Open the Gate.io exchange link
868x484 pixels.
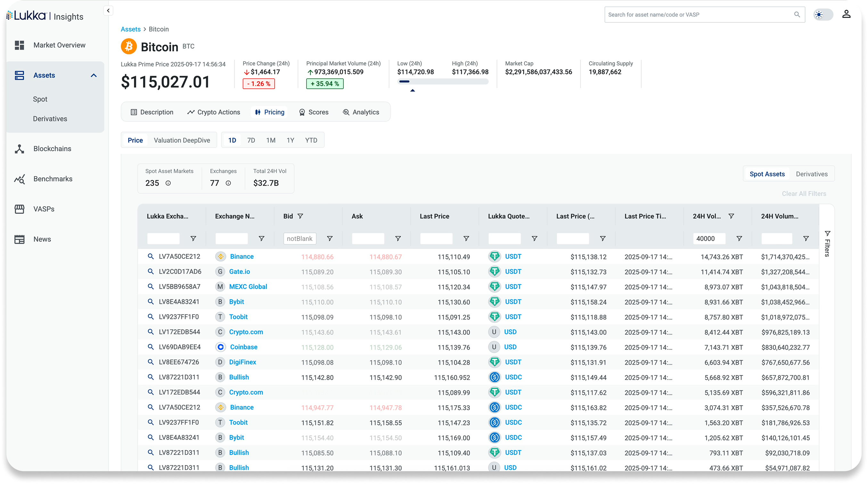239,272
